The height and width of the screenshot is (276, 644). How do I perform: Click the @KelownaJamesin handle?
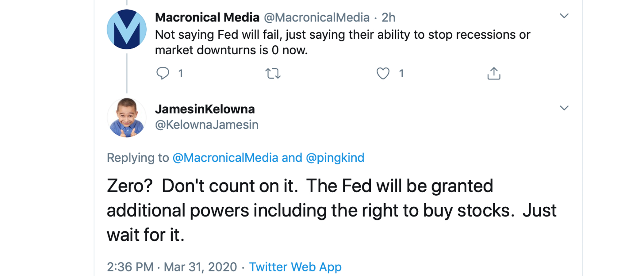click(x=207, y=125)
